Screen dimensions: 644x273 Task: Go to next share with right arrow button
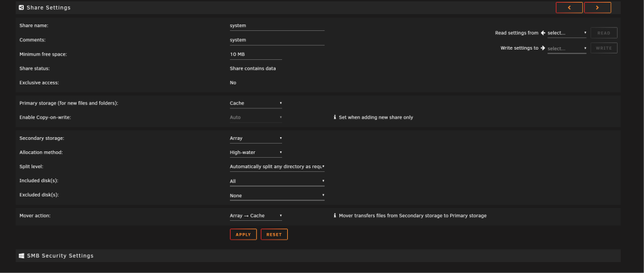597,7
